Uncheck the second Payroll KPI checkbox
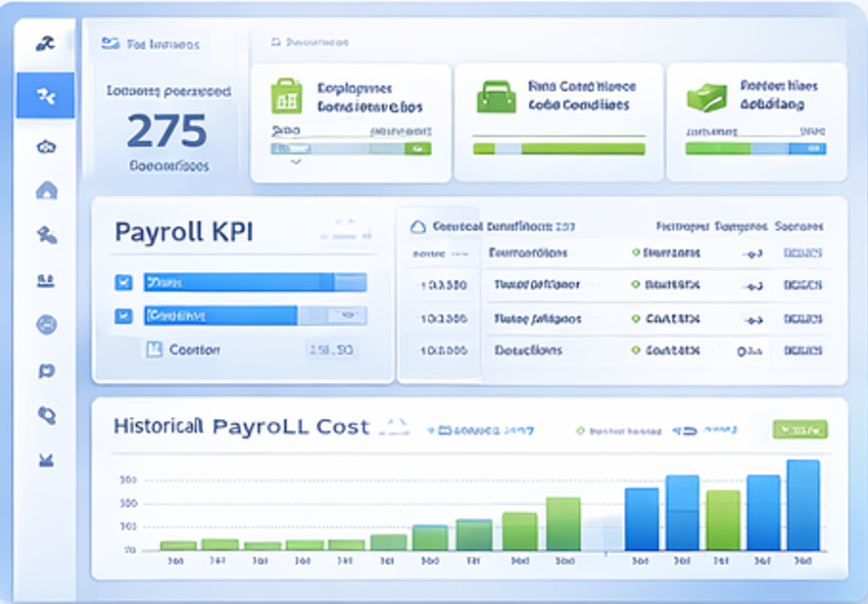 click(x=124, y=315)
